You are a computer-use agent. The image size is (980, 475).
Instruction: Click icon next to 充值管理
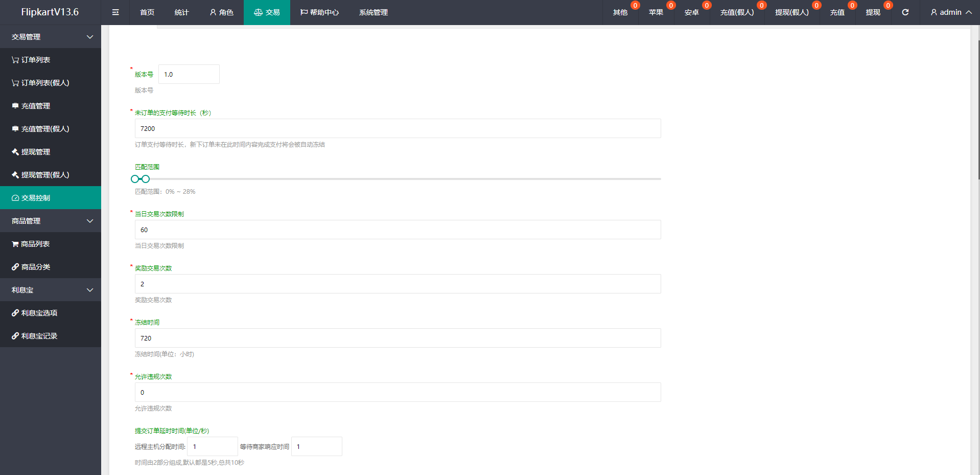pyautogui.click(x=15, y=106)
